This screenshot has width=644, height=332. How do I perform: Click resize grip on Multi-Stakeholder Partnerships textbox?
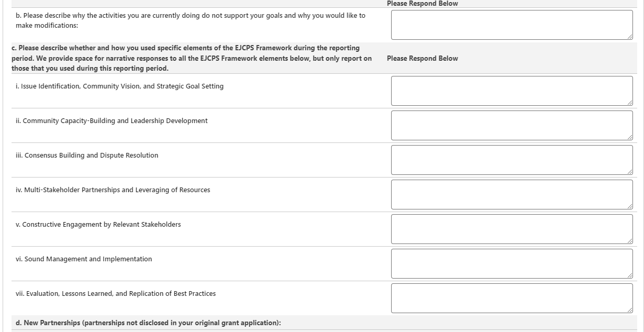coord(629,206)
